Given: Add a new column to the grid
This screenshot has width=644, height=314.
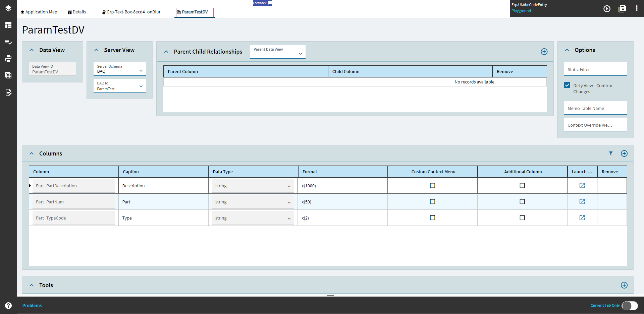Looking at the screenshot, I should click(624, 153).
